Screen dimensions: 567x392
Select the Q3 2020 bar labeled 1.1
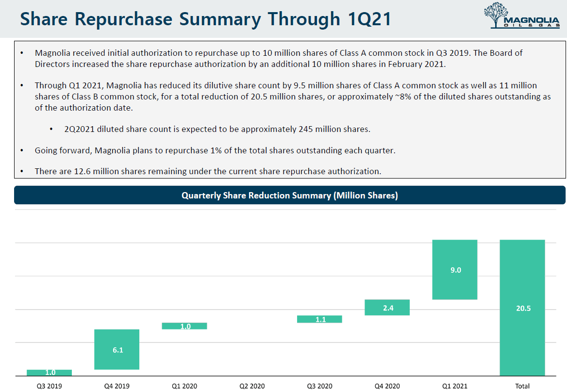coord(320,319)
